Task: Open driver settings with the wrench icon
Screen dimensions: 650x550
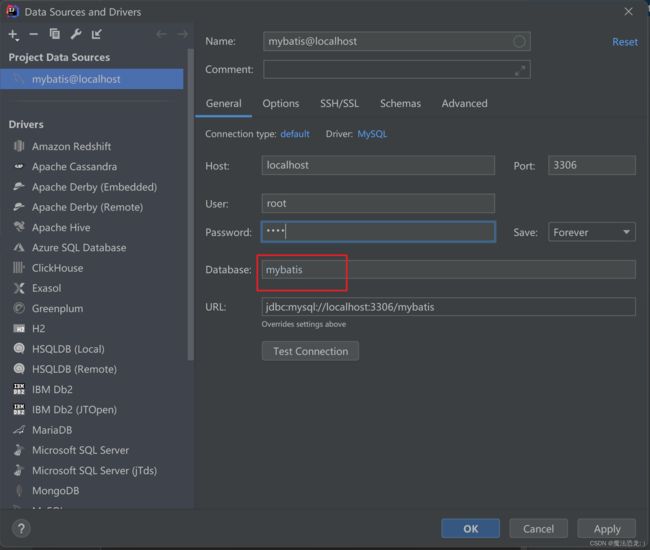Action: [76, 35]
